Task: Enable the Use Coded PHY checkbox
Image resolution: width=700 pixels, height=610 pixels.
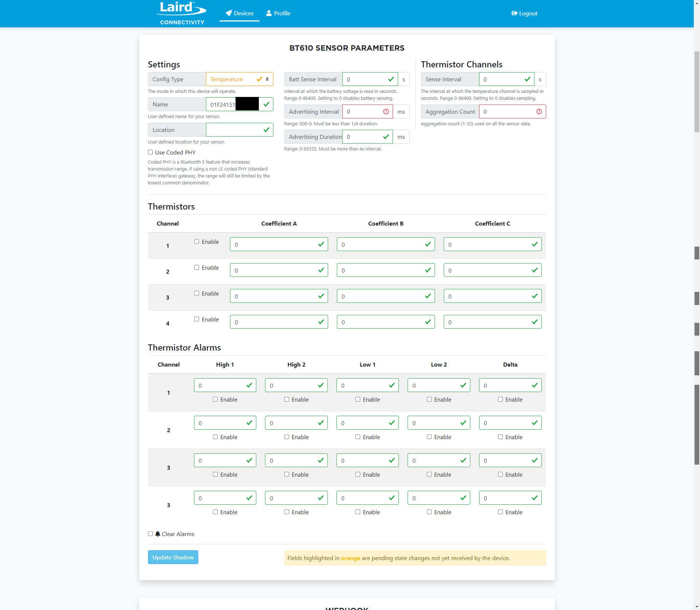Action: (150, 152)
